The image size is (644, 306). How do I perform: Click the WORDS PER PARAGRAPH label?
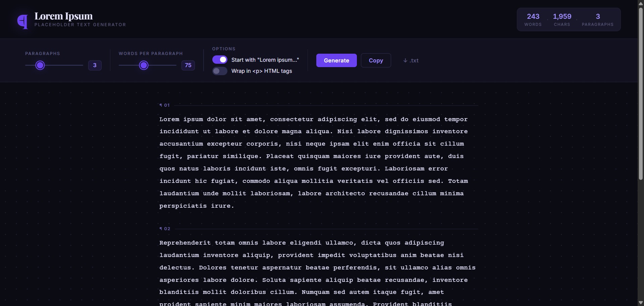[151, 54]
